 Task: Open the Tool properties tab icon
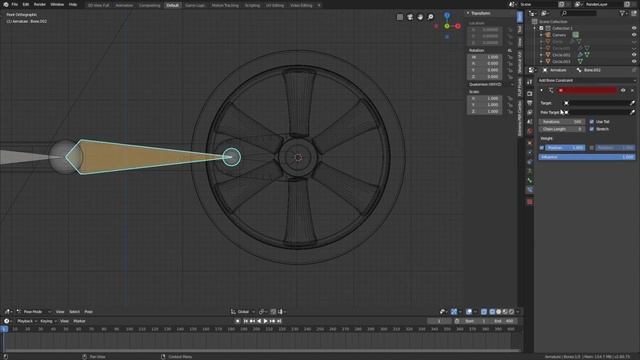tap(529, 82)
